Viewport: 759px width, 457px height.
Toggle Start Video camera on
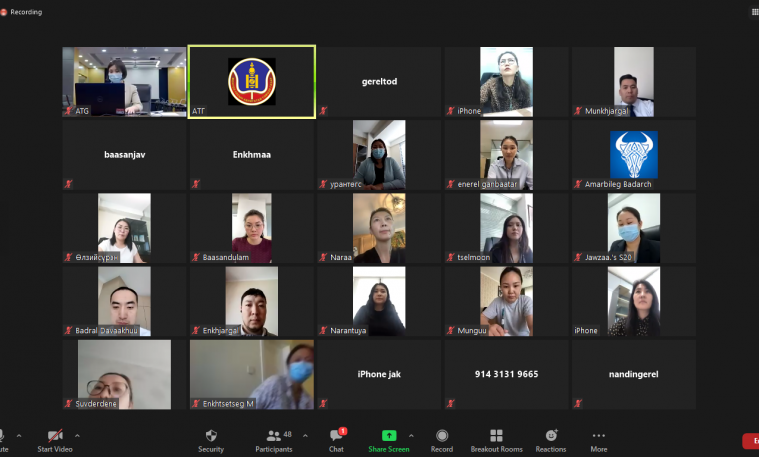pyautogui.click(x=56, y=440)
